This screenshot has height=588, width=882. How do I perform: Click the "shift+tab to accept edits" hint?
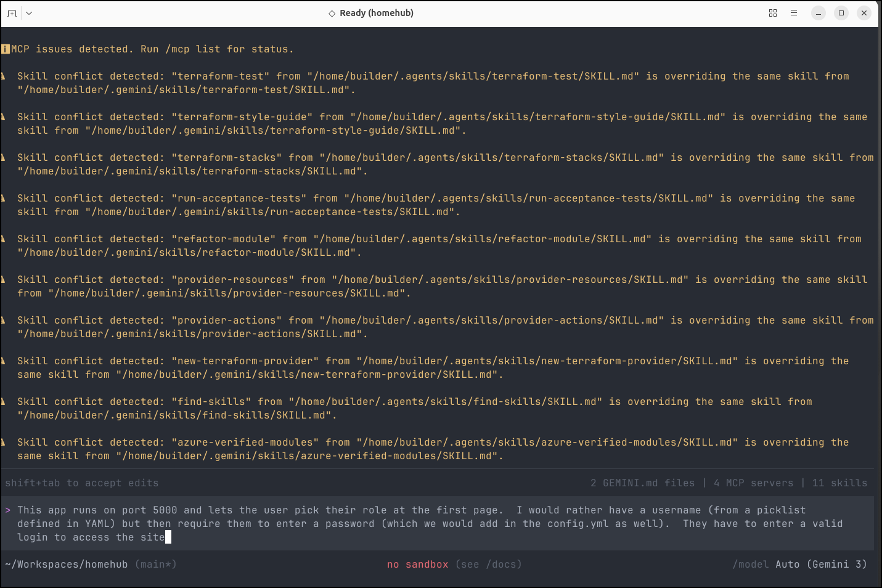82,483
